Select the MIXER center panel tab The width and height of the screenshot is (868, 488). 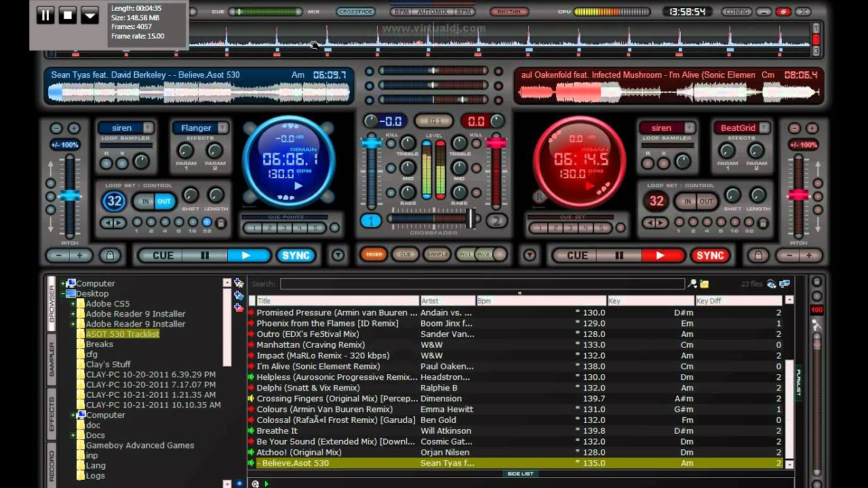(x=374, y=255)
